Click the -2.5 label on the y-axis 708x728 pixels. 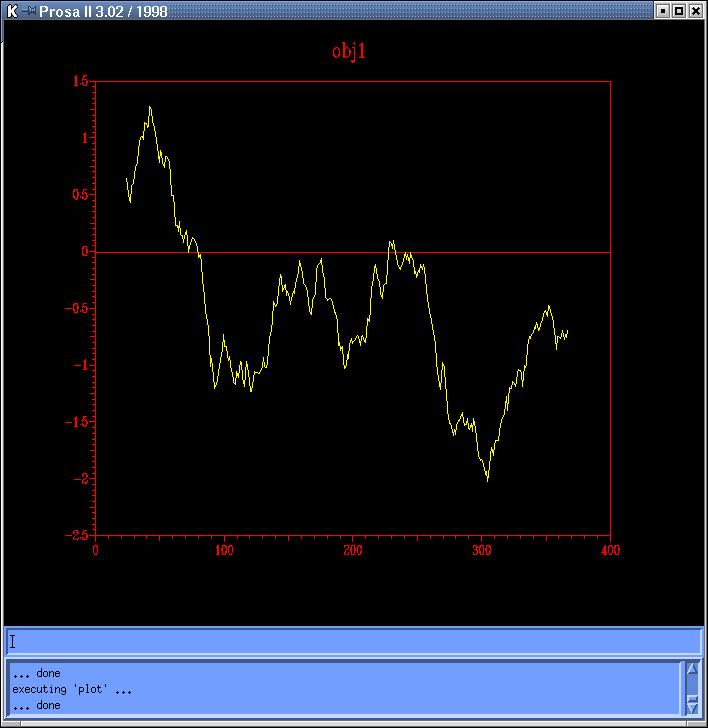77,534
